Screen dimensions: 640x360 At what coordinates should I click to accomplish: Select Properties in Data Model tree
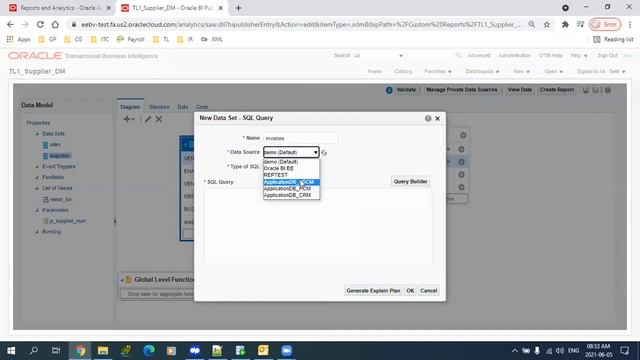click(x=38, y=123)
